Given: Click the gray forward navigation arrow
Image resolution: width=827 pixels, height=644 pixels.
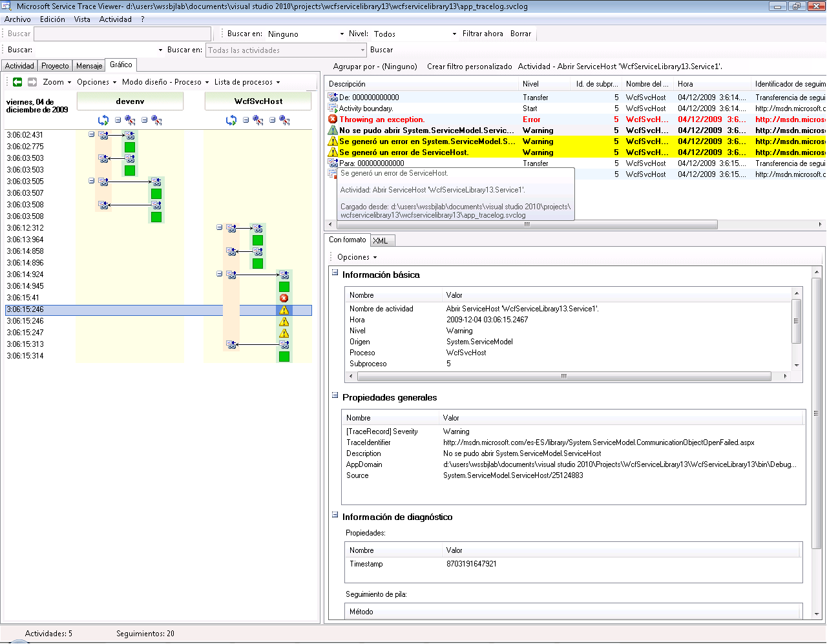Looking at the screenshot, I should pos(32,82).
